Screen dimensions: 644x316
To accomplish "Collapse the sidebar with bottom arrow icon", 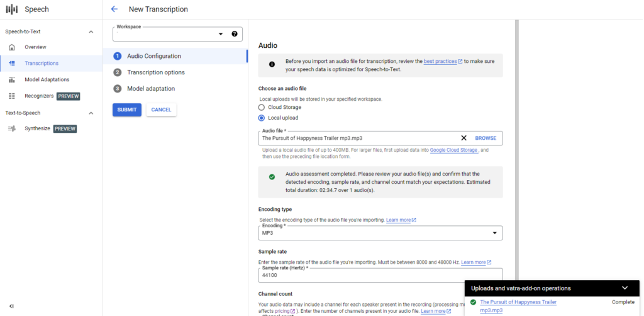I will [11, 306].
